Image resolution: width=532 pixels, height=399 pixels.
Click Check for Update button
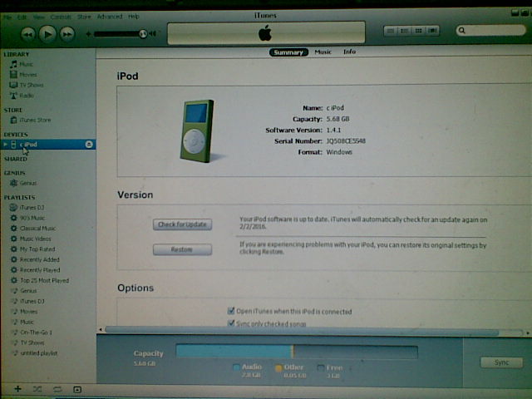[182, 224]
